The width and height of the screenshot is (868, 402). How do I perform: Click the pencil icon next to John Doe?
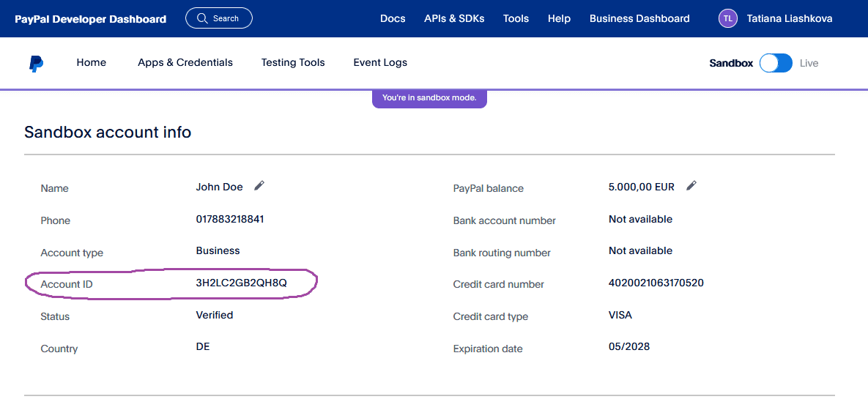259,186
